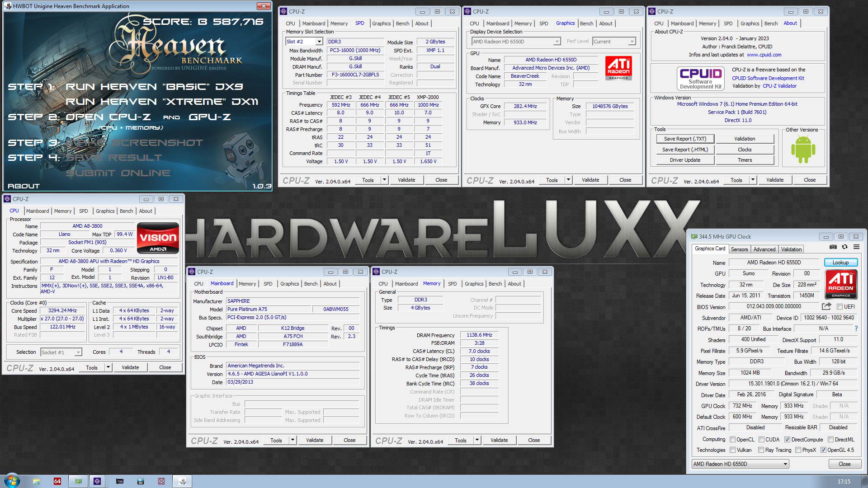868x488 pixels.
Task: Open the Windows Start orb
Action: (x=11, y=481)
